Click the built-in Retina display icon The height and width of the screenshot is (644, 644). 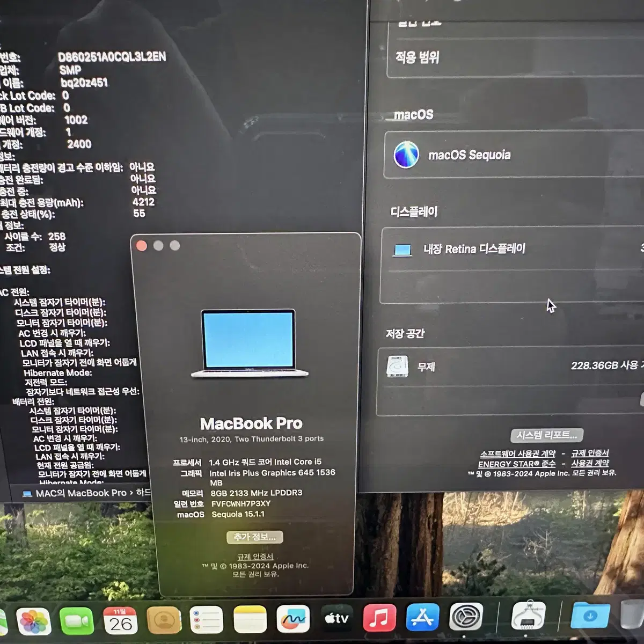pos(402,250)
